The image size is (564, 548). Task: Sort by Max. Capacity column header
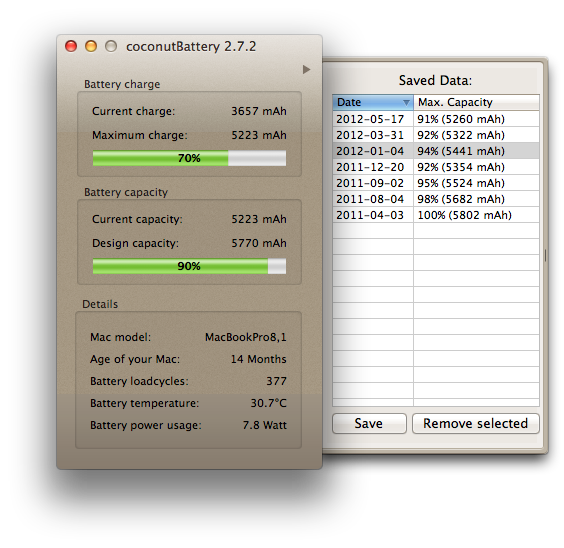point(476,102)
